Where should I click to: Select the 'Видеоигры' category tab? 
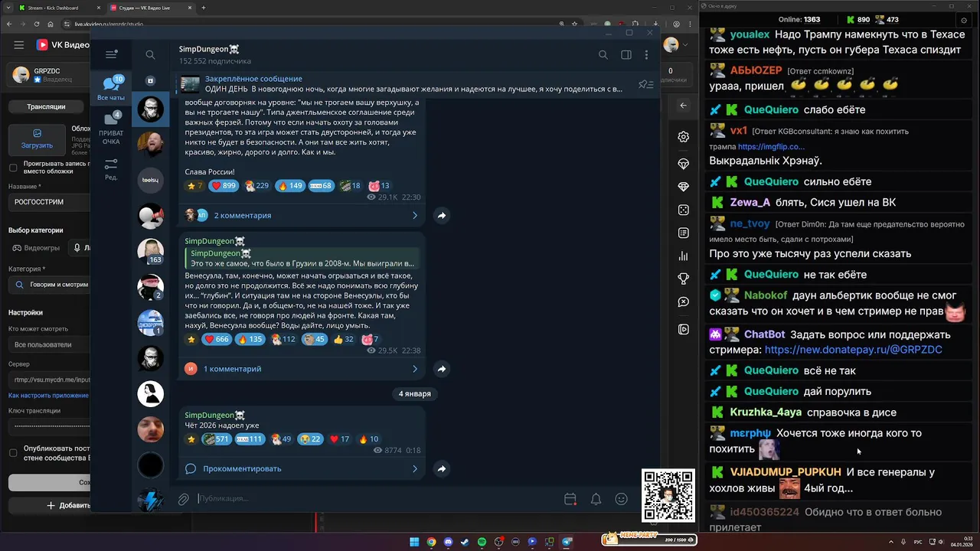point(36,248)
